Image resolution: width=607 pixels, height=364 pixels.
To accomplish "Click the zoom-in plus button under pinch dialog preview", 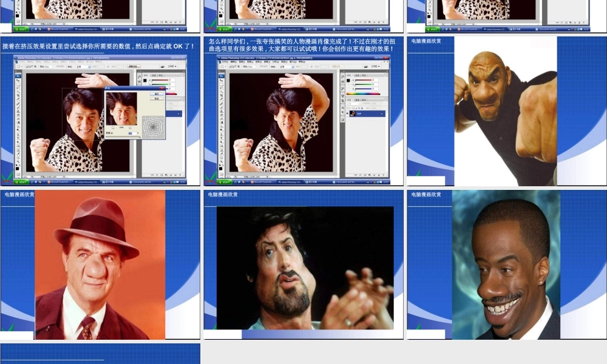I will click(129, 128).
